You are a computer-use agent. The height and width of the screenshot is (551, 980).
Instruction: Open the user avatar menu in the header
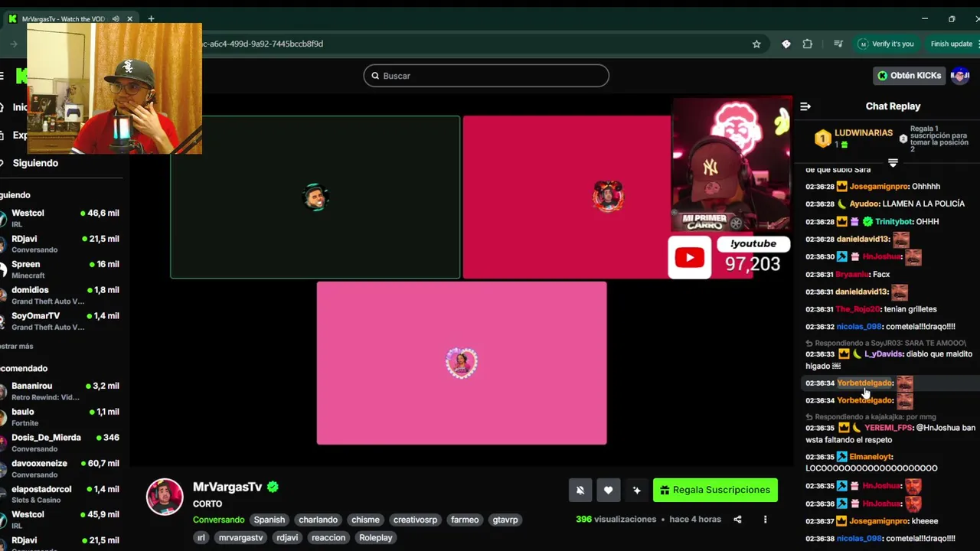tap(960, 75)
